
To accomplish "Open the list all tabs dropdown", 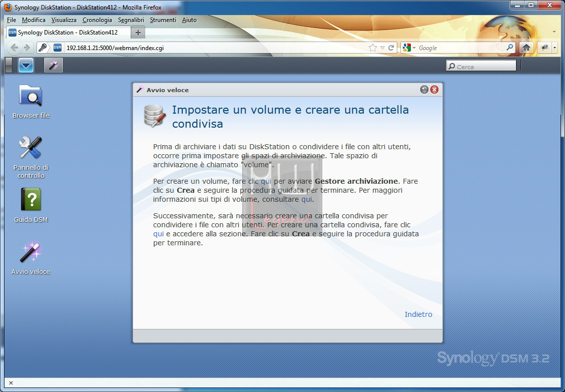I will (x=554, y=32).
